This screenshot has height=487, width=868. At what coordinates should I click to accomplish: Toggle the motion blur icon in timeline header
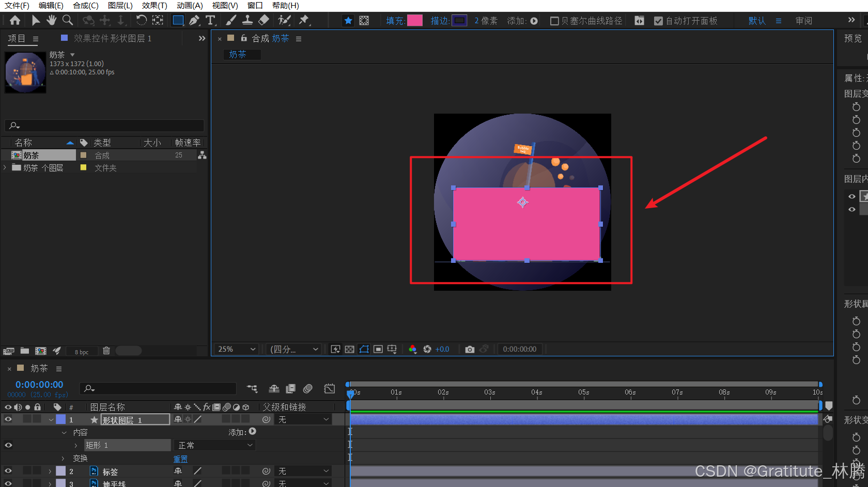point(308,388)
